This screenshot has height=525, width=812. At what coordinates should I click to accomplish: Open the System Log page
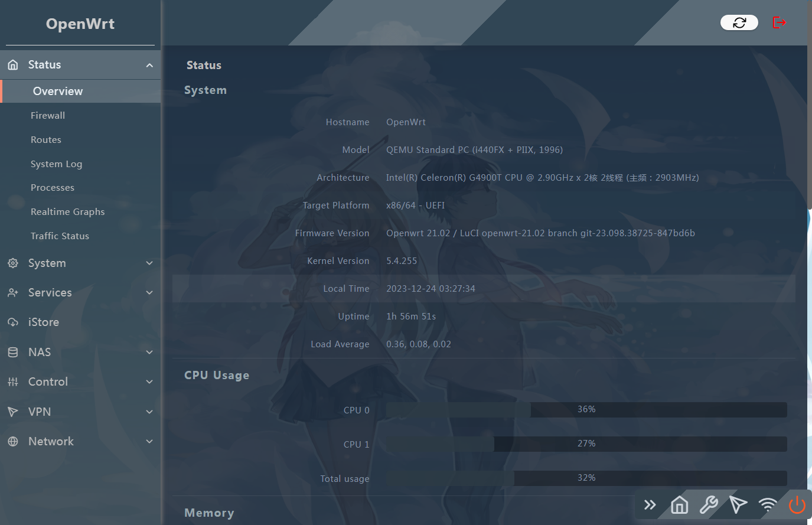56,164
